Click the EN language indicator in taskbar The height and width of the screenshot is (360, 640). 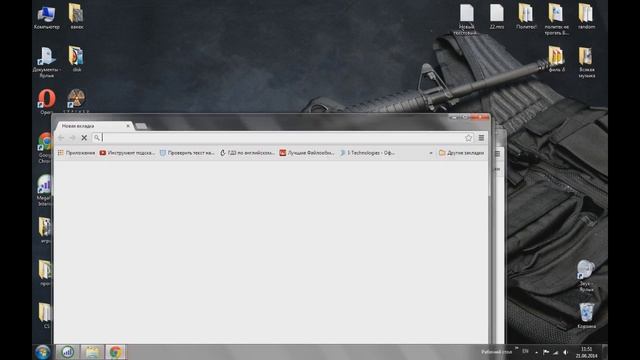click(525, 351)
